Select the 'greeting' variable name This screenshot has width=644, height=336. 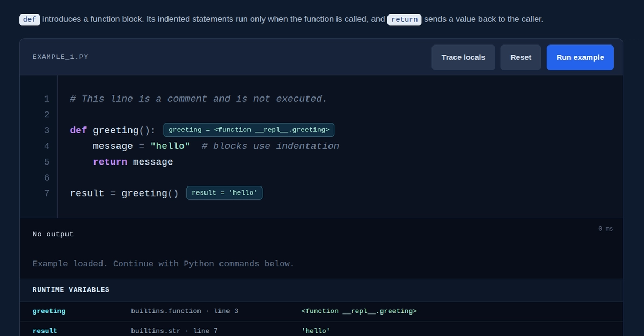[x=49, y=311]
